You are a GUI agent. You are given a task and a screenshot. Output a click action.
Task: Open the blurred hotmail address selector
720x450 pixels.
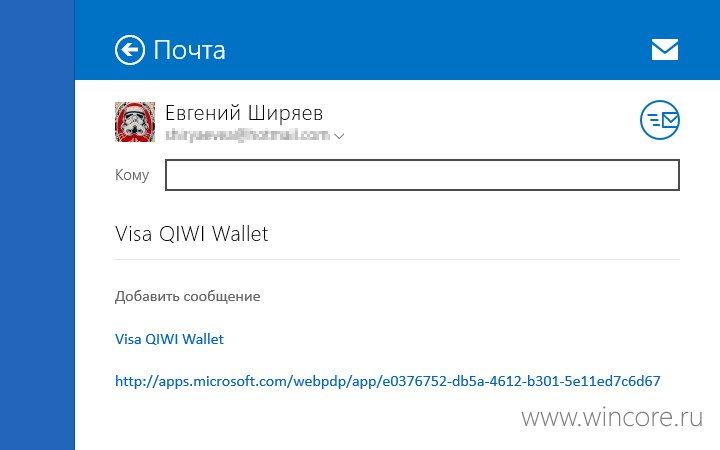point(248,135)
